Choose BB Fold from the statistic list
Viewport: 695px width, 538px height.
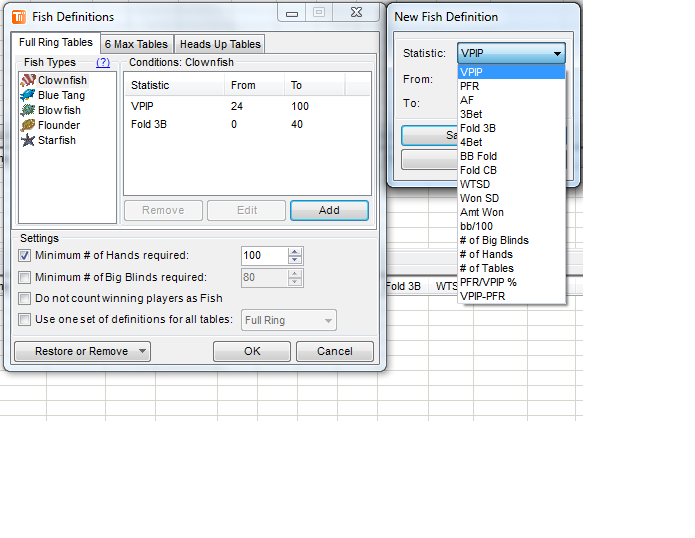(511, 156)
